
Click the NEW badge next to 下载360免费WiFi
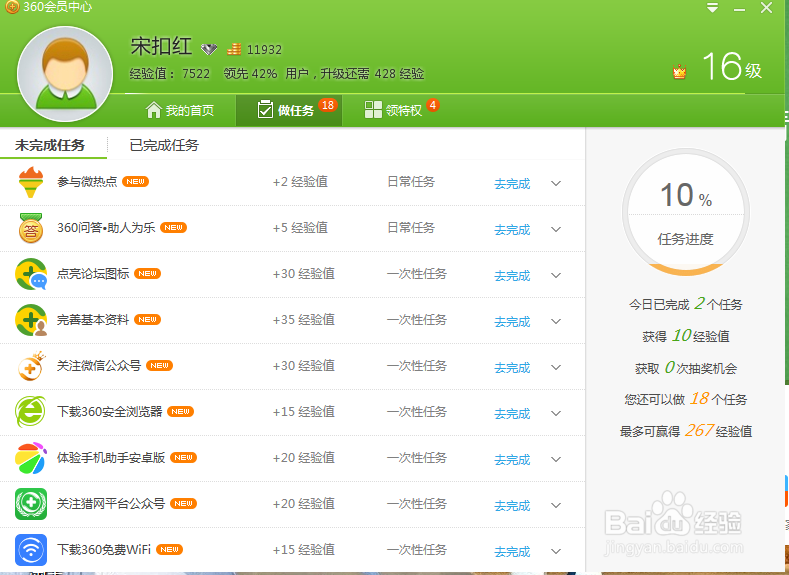point(170,549)
